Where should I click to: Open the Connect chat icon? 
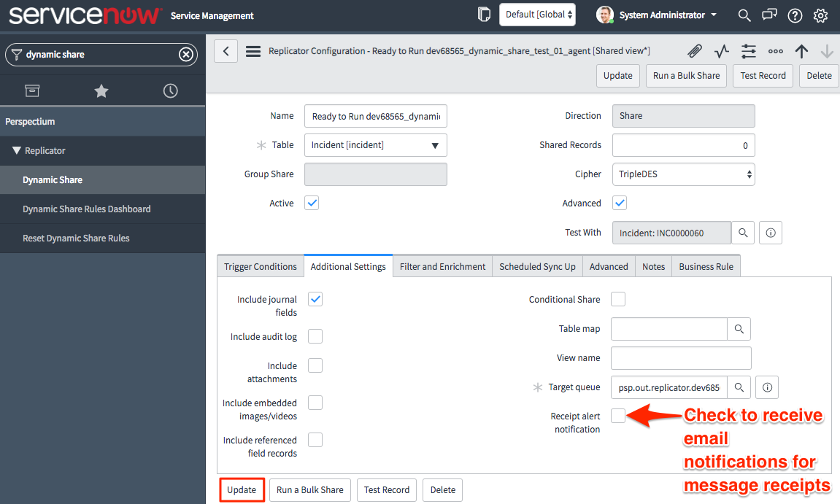click(769, 15)
